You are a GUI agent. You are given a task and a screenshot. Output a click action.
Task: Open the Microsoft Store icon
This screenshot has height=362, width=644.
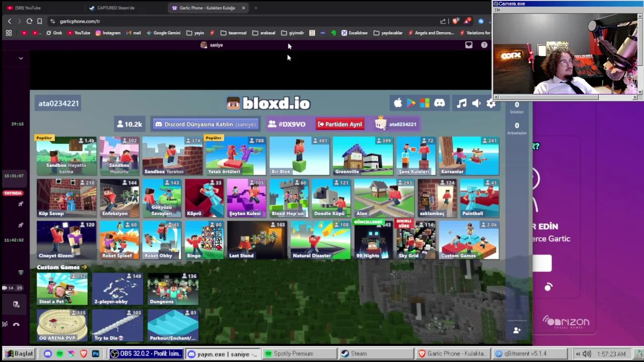pos(425,103)
